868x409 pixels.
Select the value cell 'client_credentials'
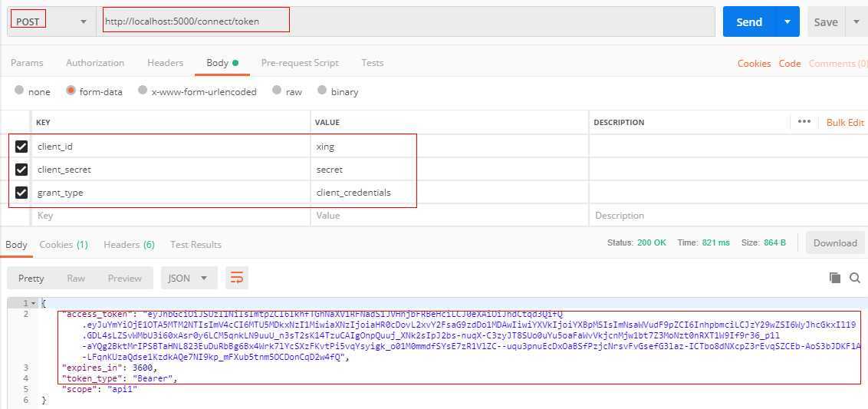pyautogui.click(x=449, y=193)
